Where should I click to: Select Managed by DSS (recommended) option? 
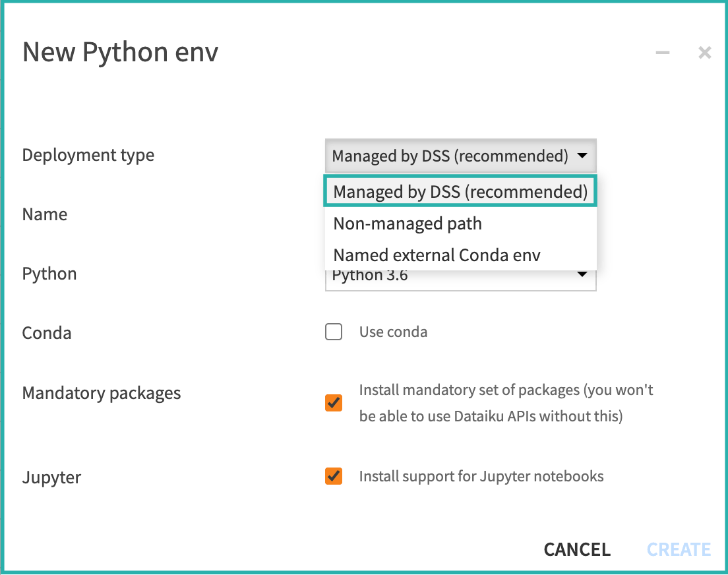460,191
